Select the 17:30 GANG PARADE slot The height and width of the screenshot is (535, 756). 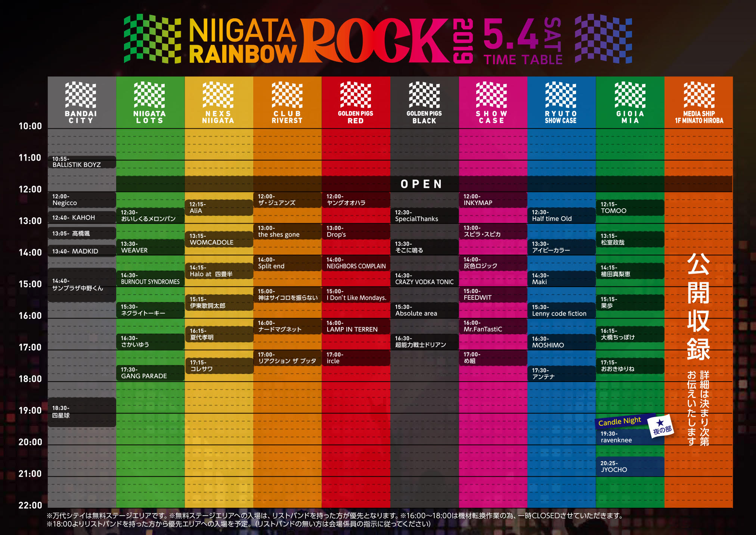150,373
